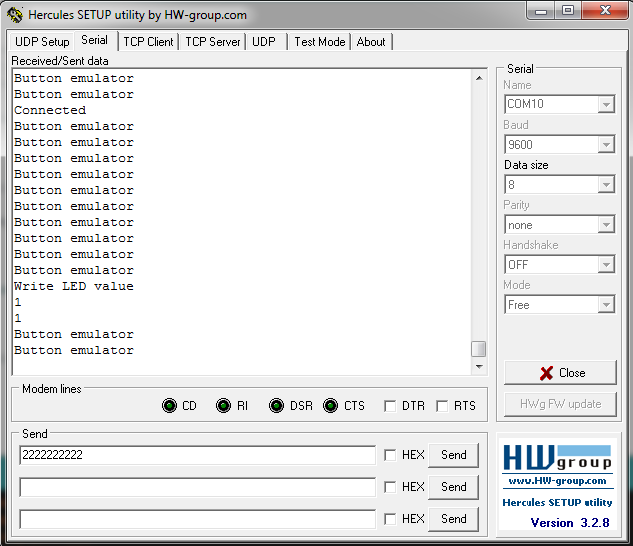Click Send for the second send line
The width and height of the screenshot is (633, 546).
point(453,487)
